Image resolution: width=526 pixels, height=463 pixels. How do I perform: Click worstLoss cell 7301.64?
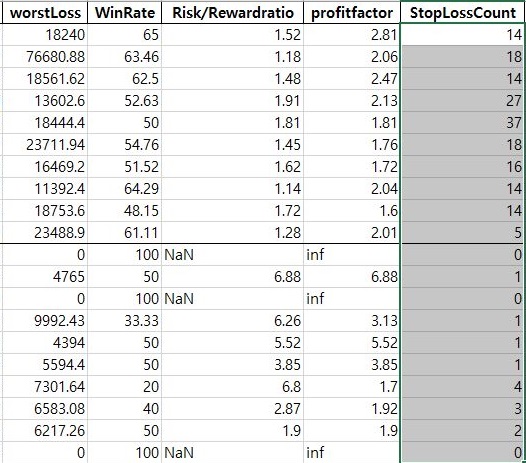click(x=45, y=387)
